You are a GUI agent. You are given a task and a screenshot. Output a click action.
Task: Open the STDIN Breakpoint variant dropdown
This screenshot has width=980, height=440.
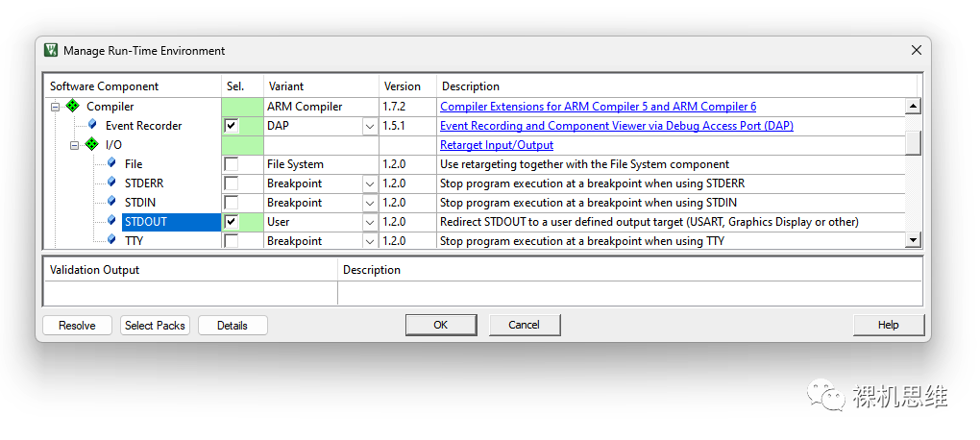(x=369, y=203)
